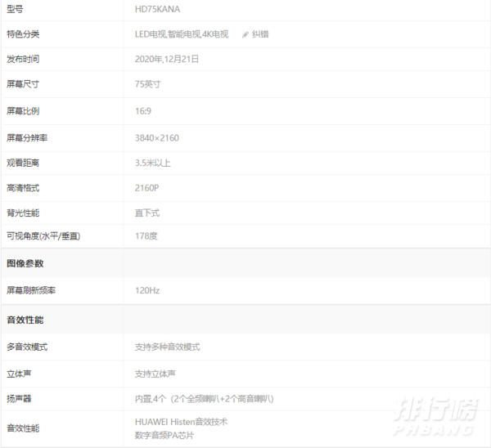Select the value 支持立体声
491x448 pixels.
[155, 374]
